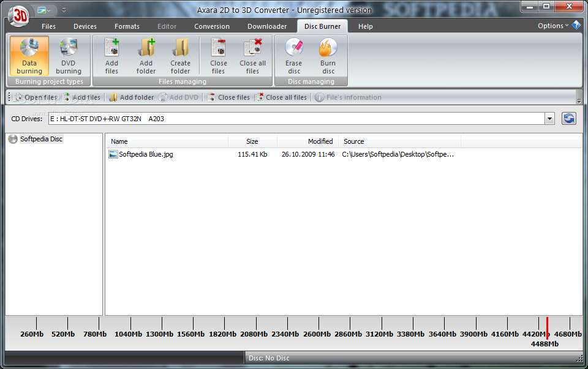Sort by the Name column header

point(167,141)
